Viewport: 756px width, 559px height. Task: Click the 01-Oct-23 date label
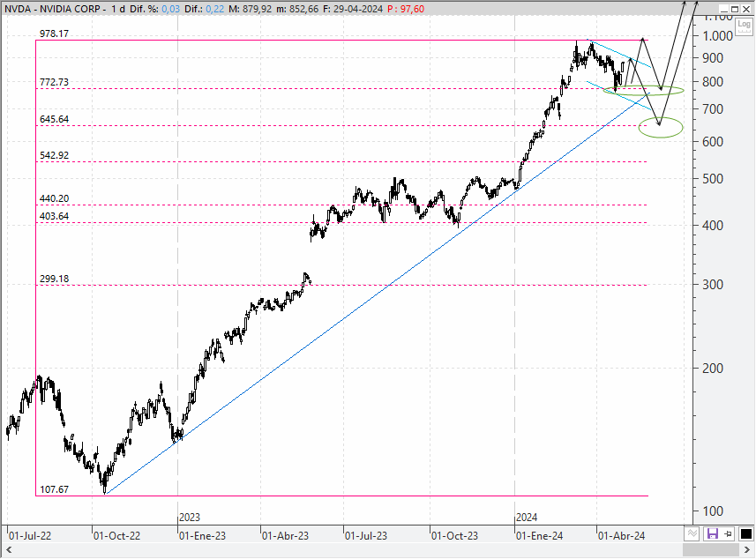tap(454, 536)
